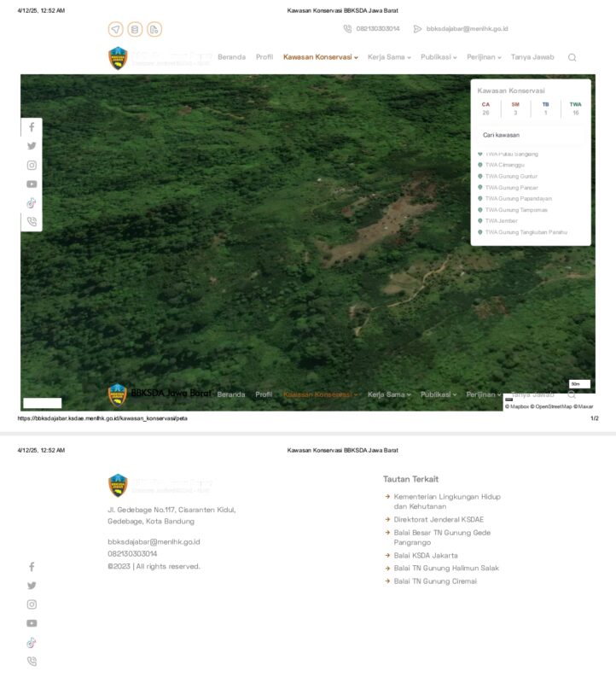Expand Kerja Sama dropdown in top navigation
This screenshot has width=616, height=683.
(x=388, y=57)
